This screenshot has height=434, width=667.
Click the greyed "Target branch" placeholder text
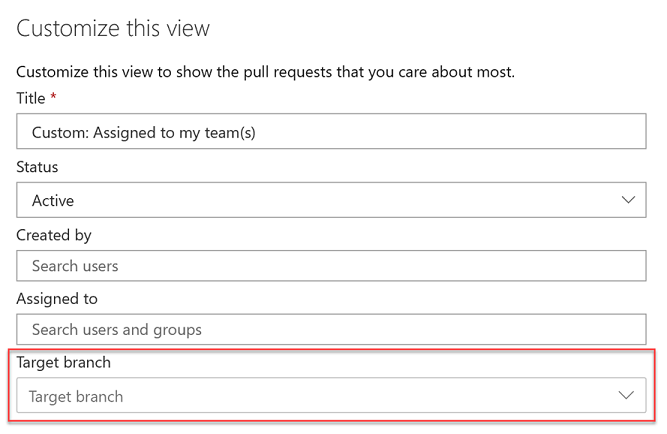coord(76,396)
